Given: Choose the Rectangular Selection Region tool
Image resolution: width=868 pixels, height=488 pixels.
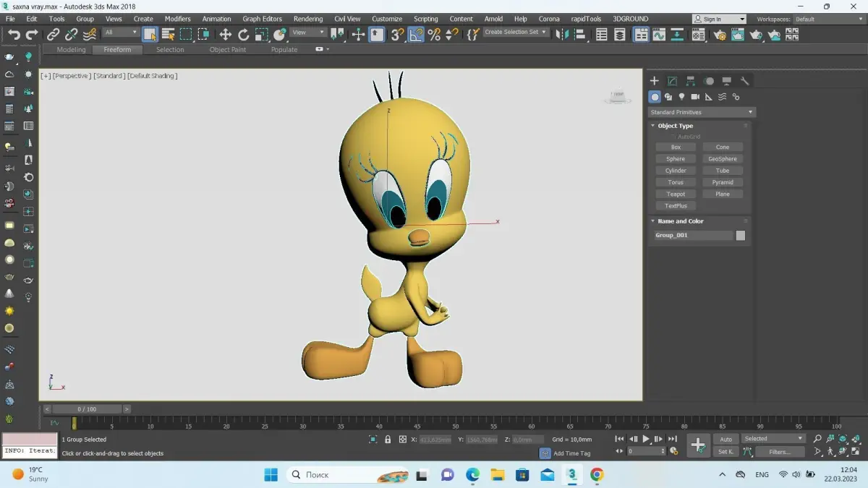Looking at the screenshot, I should point(186,34).
